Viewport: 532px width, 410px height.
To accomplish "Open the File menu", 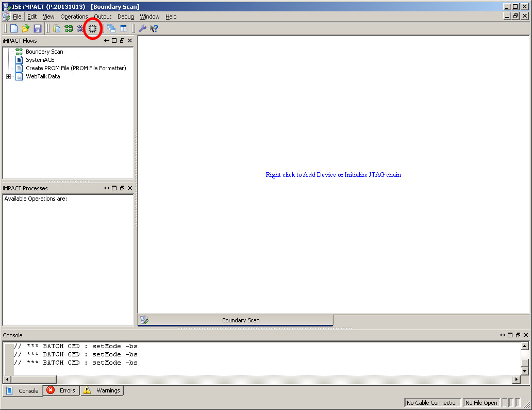I will click(17, 17).
